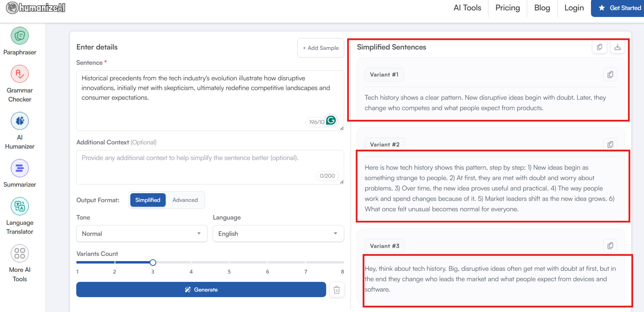The image size is (644, 312).
Task: Switch output format to Advanced
Action: (x=185, y=200)
